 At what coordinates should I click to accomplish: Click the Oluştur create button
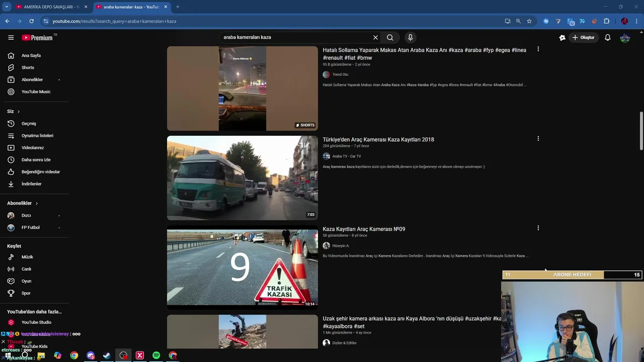tap(584, 37)
